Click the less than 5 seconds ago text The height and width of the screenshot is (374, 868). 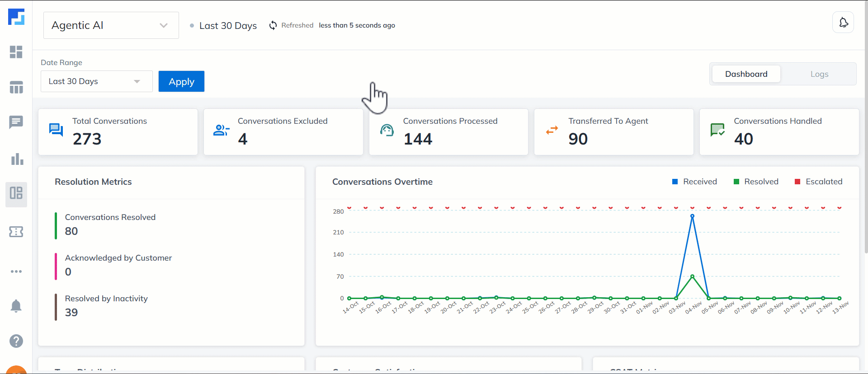click(357, 25)
